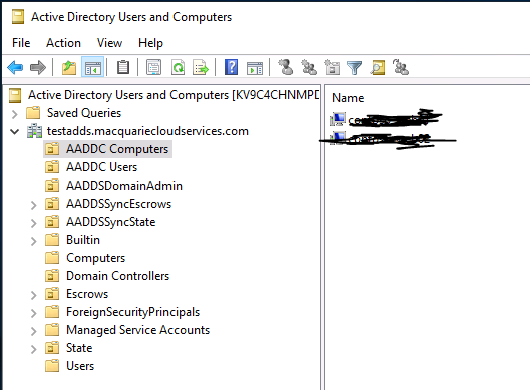Select AADDC Users in the tree
The height and width of the screenshot is (390, 530).
[x=101, y=167]
